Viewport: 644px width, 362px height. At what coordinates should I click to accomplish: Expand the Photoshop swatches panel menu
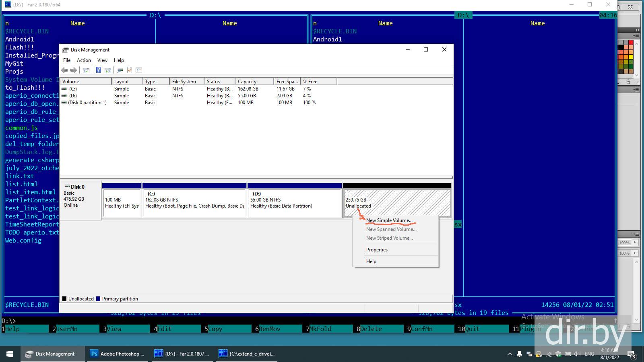click(636, 36)
